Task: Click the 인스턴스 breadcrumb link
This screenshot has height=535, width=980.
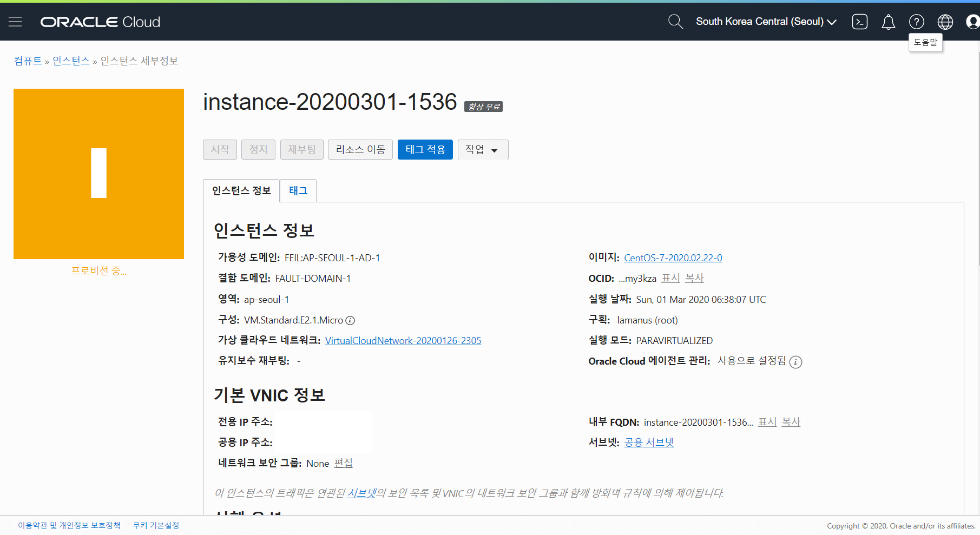Action: [71, 61]
